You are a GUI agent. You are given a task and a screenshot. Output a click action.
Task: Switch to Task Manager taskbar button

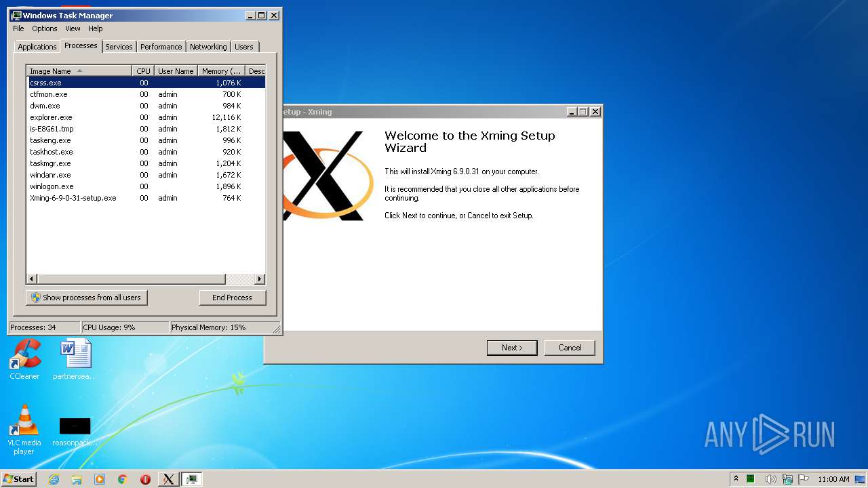point(191,479)
